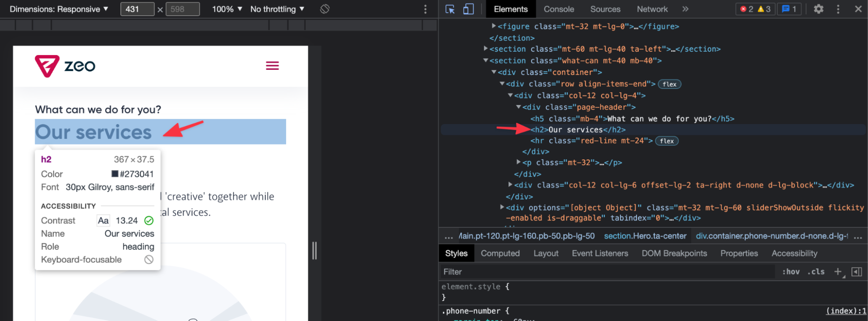Activate the inspect element picker icon
This screenshot has height=321, width=868.
(x=450, y=9)
